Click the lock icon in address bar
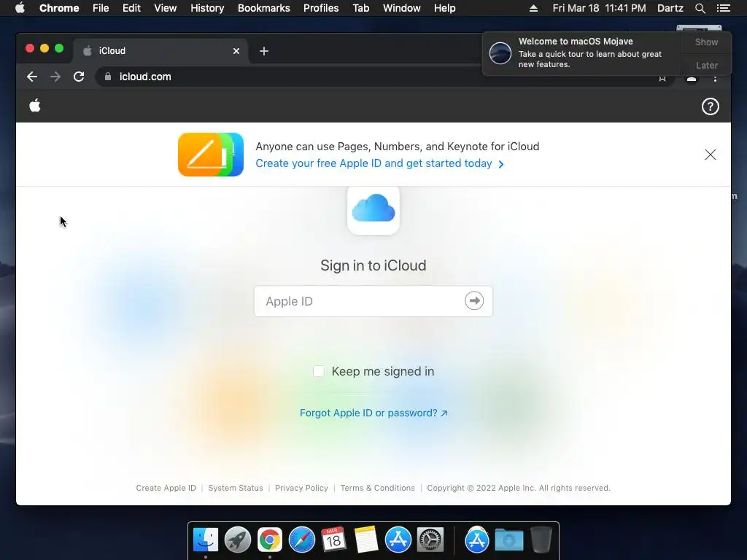 pyautogui.click(x=108, y=77)
